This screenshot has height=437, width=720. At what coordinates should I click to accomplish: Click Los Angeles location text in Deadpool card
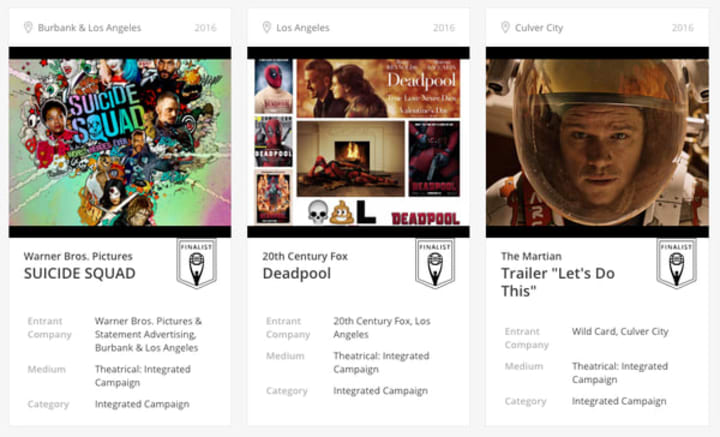(303, 28)
